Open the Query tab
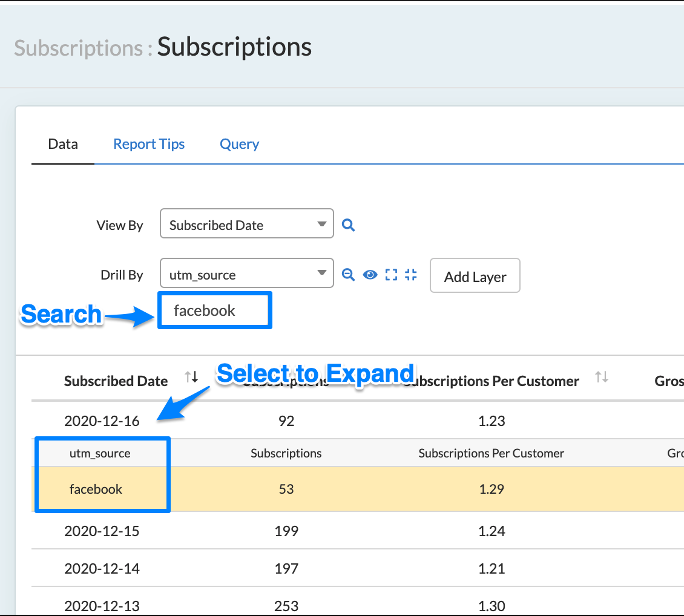 point(239,144)
